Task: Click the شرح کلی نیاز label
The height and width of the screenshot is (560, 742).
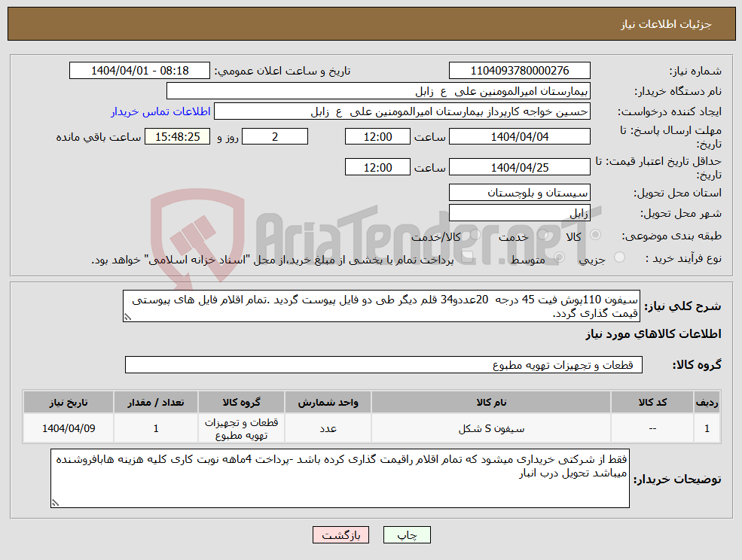Action: 682,306
